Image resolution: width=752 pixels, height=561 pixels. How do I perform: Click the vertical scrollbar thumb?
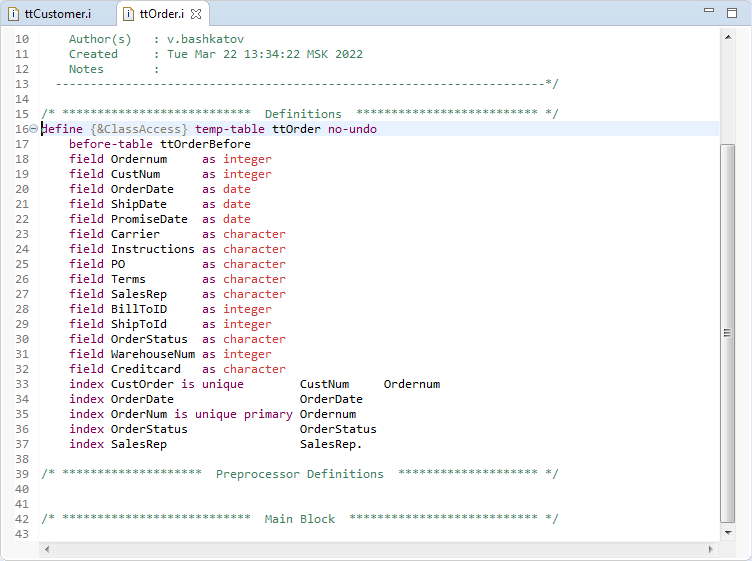pyautogui.click(x=728, y=333)
